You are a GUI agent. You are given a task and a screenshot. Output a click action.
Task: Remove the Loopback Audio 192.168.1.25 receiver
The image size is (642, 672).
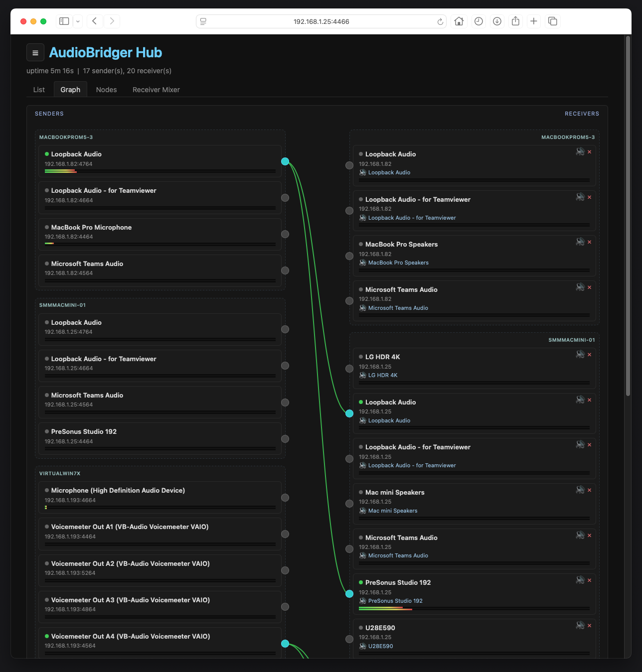pyautogui.click(x=589, y=400)
